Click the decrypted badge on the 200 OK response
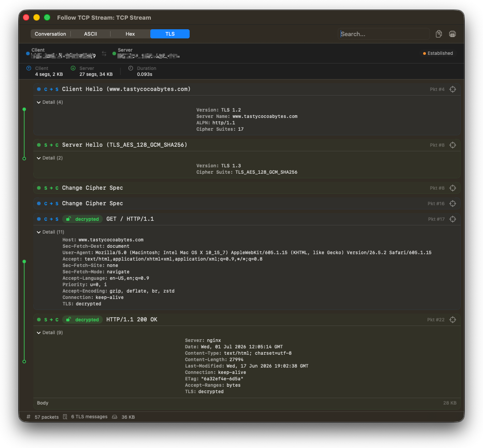 click(x=83, y=320)
